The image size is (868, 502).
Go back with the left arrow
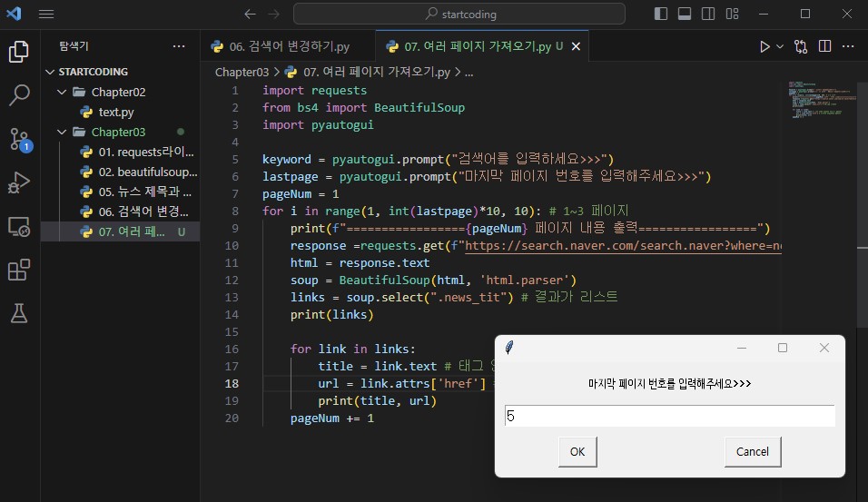click(x=251, y=14)
